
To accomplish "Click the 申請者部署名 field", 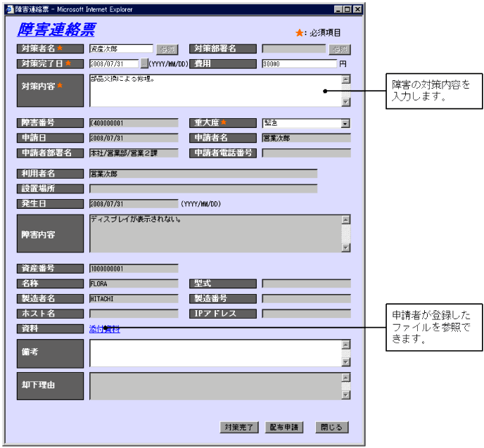I will point(134,153).
